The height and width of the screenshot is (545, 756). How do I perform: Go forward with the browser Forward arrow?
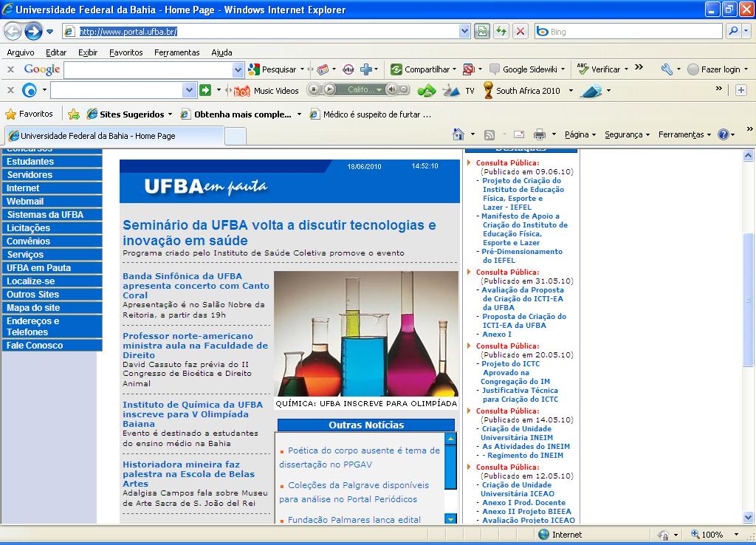(33, 32)
